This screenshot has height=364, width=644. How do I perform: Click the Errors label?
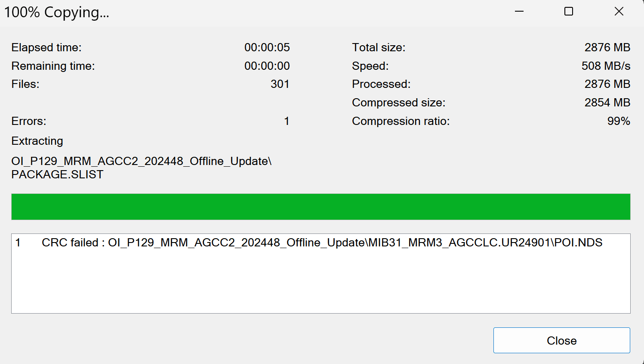pos(29,121)
